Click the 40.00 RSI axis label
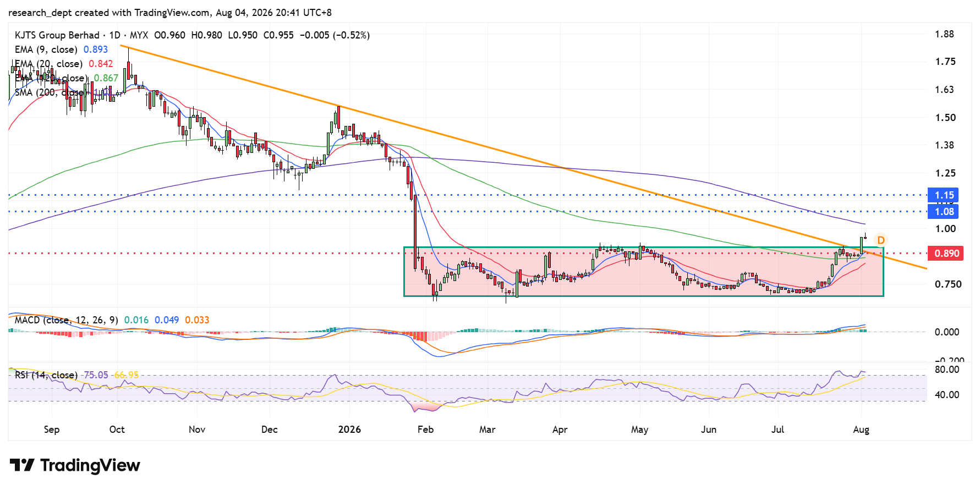 coord(947,395)
